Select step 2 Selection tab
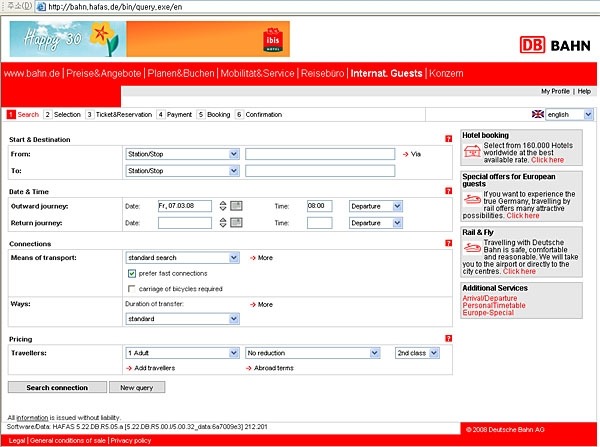The width and height of the screenshot is (600, 447). pos(62,114)
